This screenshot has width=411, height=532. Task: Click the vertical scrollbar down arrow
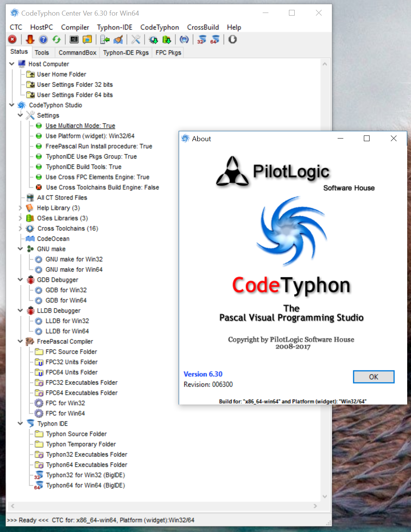pos(325,496)
